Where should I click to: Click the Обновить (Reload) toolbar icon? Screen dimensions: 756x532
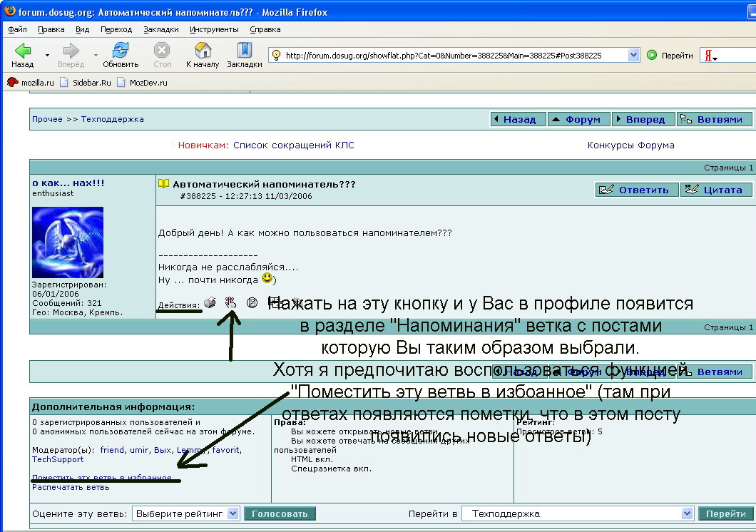click(x=121, y=54)
